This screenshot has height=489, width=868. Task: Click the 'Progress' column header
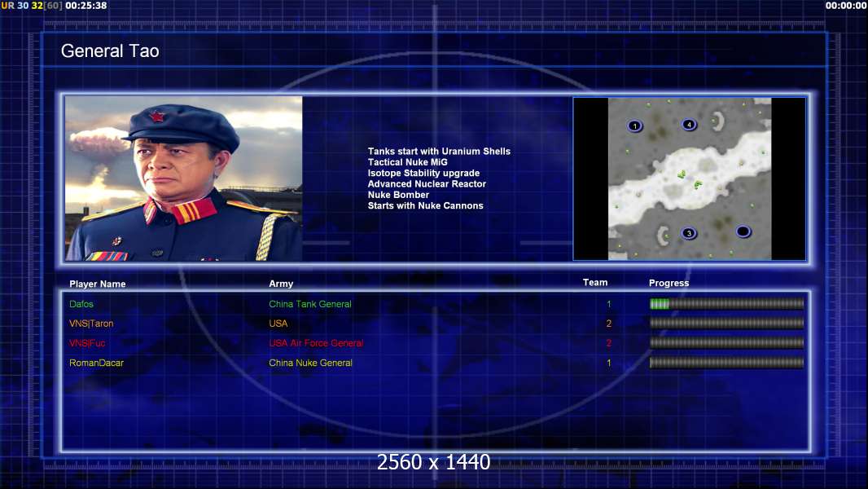[x=669, y=283]
